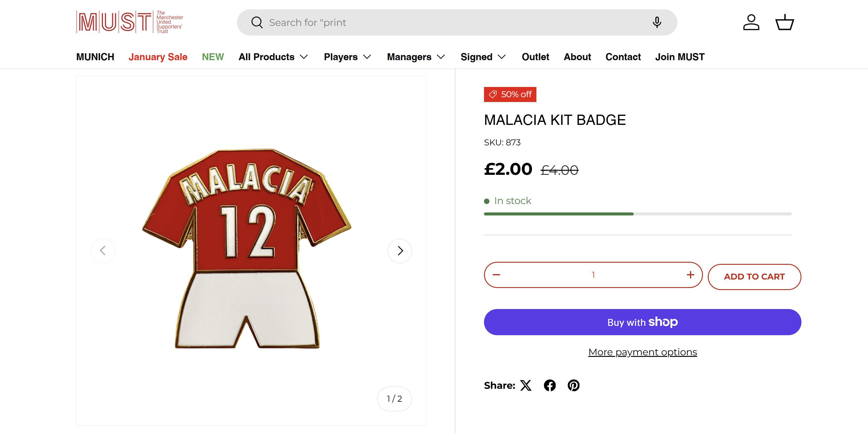Navigate to the Outlet page
868x433 pixels.
point(535,57)
